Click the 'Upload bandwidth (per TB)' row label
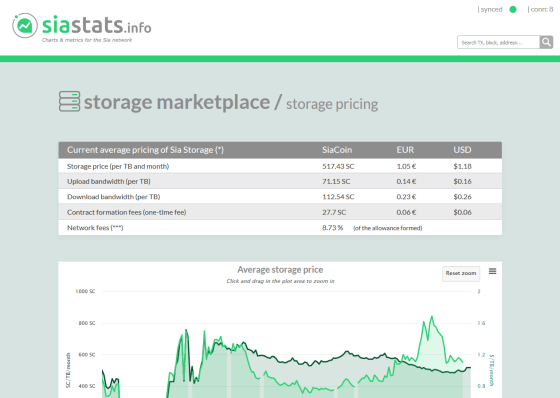Image resolution: width=560 pixels, height=398 pixels. 109,181
